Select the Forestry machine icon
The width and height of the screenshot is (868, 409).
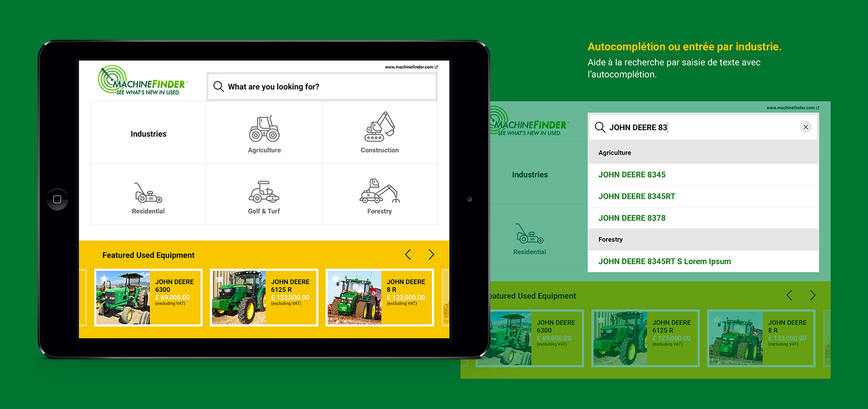(x=380, y=191)
